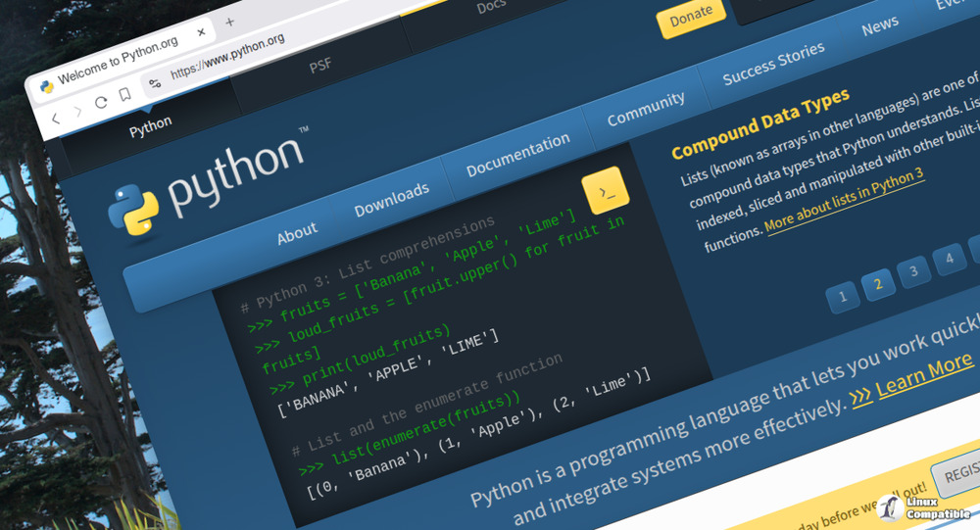Open site settings icon in address bar
Viewport: 980px width, 530px height.
coord(155,84)
